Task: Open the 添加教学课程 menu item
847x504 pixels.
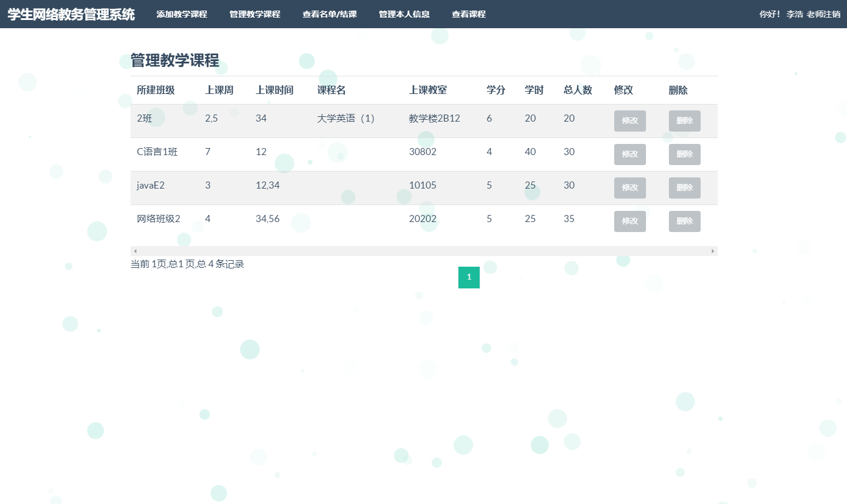Action: pos(182,14)
